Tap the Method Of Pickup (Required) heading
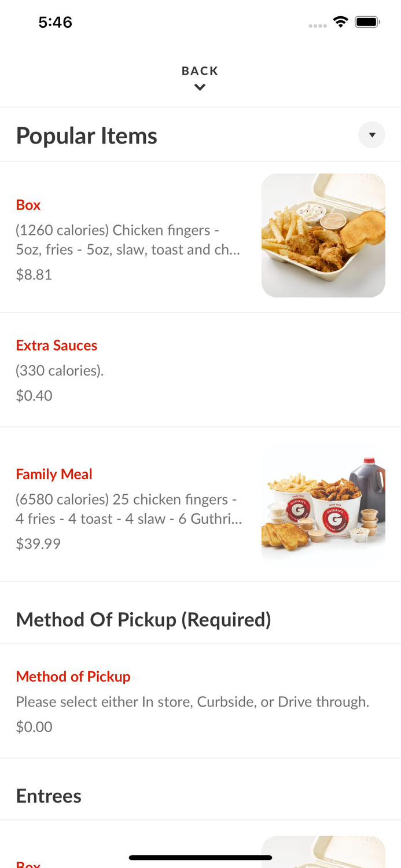This screenshot has height=868, width=401. tap(143, 619)
